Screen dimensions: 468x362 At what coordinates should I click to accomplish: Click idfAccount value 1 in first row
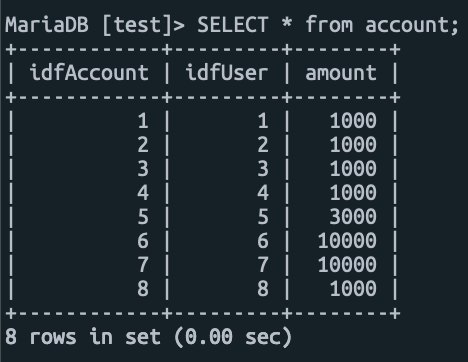(x=143, y=121)
